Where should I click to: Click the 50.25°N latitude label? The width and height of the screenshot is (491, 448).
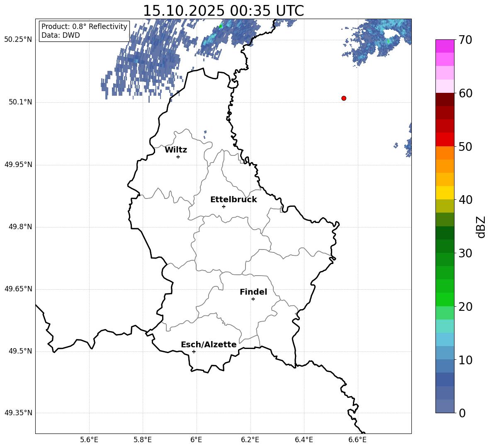tap(18, 40)
